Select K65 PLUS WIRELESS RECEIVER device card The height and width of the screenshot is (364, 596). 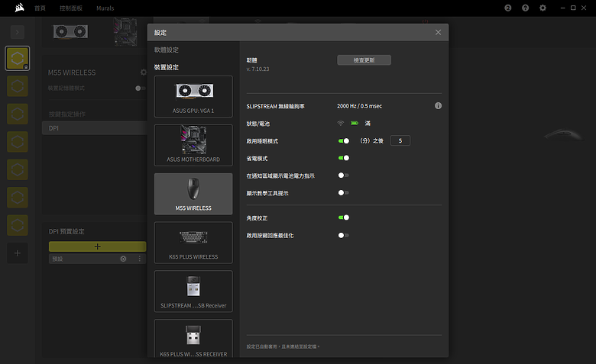pyautogui.click(x=193, y=338)
